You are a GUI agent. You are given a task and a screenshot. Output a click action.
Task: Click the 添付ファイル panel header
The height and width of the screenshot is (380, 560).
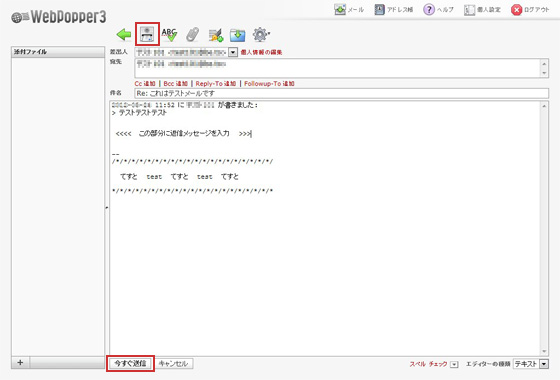[x=58, y=52]
